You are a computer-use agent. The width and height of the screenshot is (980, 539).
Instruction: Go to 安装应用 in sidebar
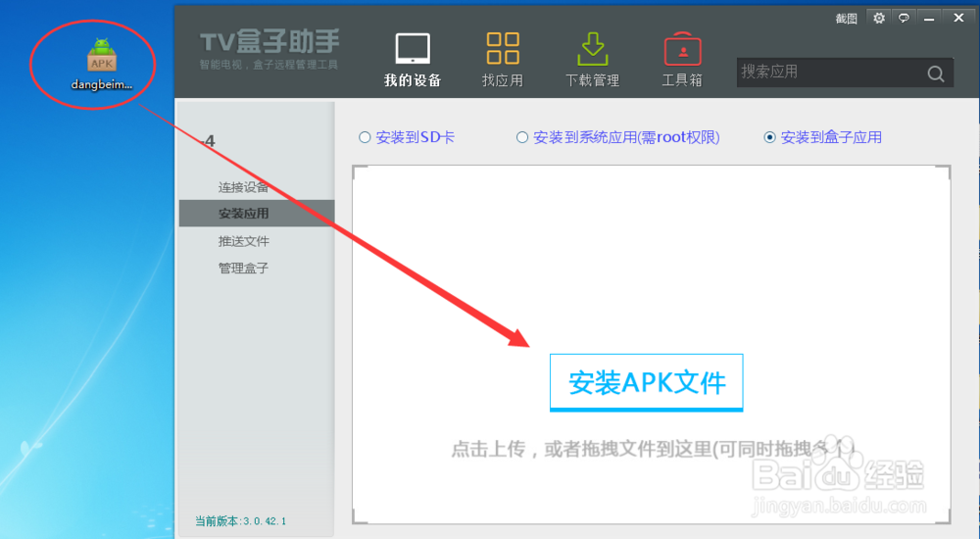click(x=257, y=214)
